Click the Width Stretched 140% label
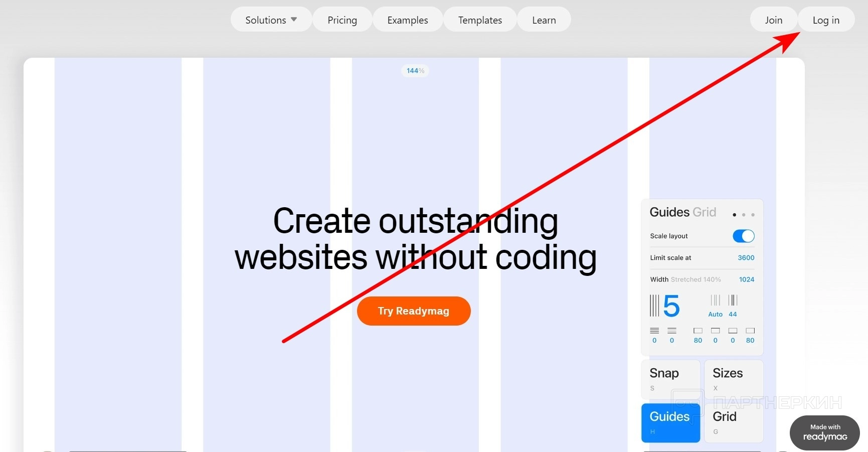The width and height of the screenshot is (868, 452). click(x=685, y=279)
